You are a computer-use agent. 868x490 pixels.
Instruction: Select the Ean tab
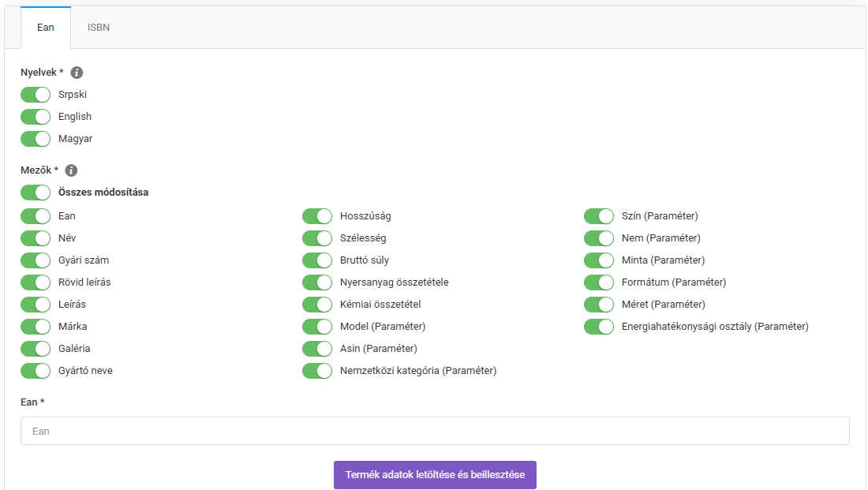(46, 28)
